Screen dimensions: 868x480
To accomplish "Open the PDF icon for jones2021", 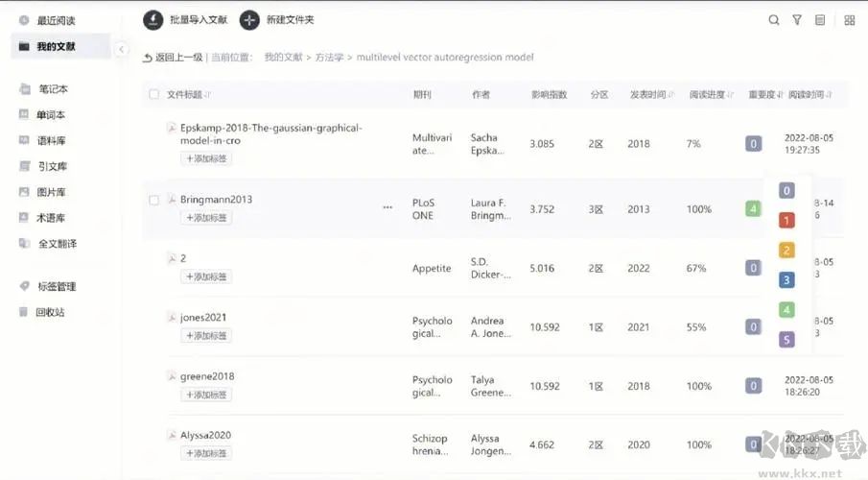I will tap(173, 318).
